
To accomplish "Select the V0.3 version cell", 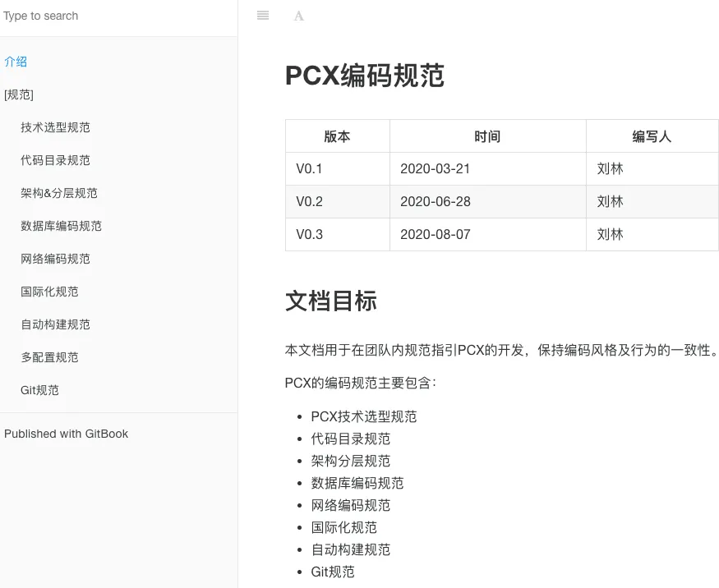I will (x=338, y=234).
